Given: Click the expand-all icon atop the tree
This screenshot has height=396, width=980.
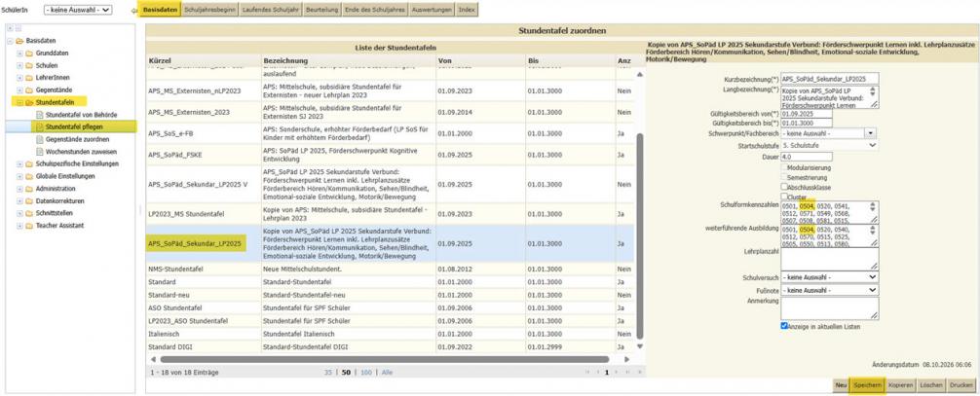Looking at the screenshot, I should 10,29.
